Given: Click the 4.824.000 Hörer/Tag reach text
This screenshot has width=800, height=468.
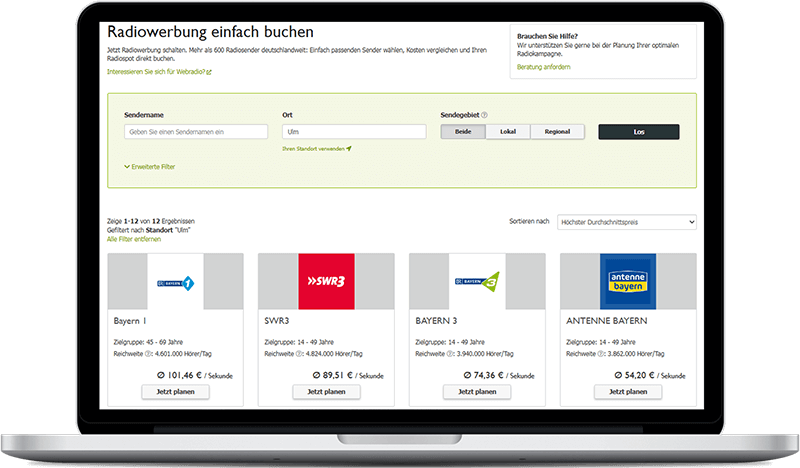Looking at the screenshot, I should click(334, 354).
